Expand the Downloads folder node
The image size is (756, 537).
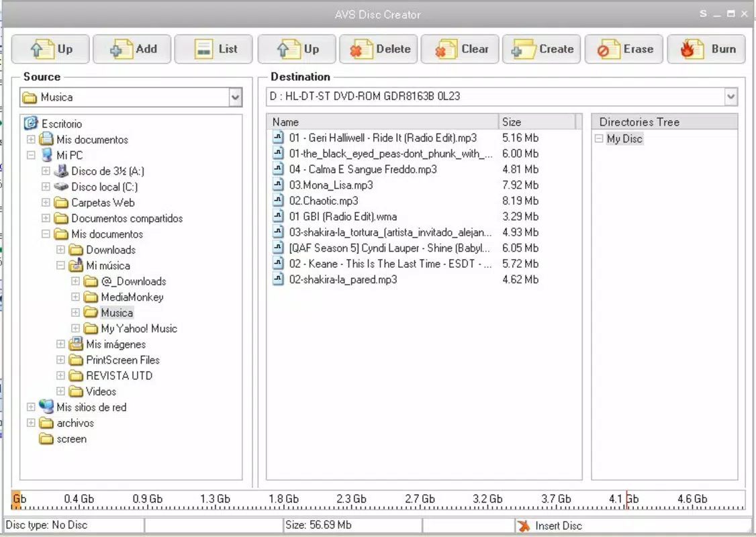tap(60, 250)
